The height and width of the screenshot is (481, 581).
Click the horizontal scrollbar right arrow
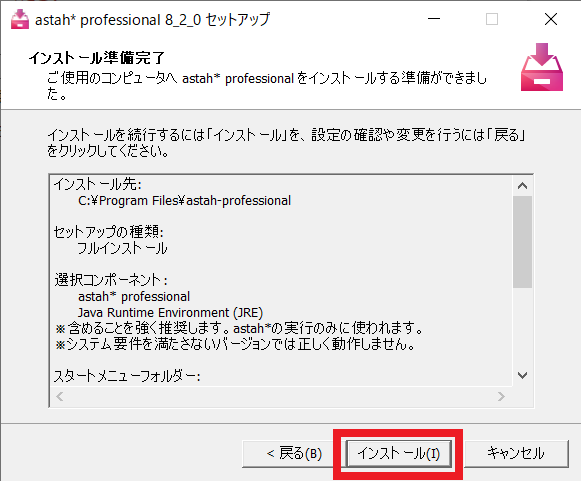pyautogui.click(x=501, y=397)
